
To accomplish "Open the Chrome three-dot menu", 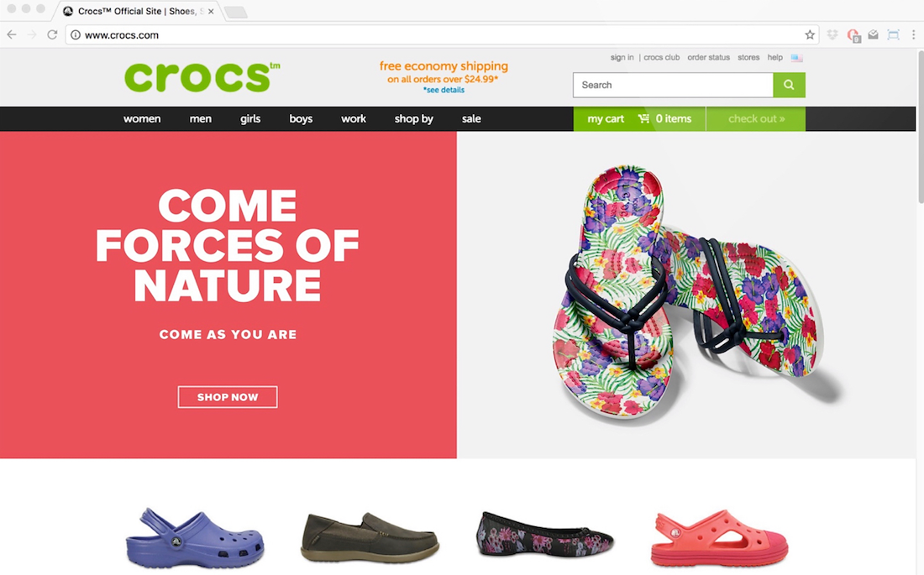I will click(913, 34).
